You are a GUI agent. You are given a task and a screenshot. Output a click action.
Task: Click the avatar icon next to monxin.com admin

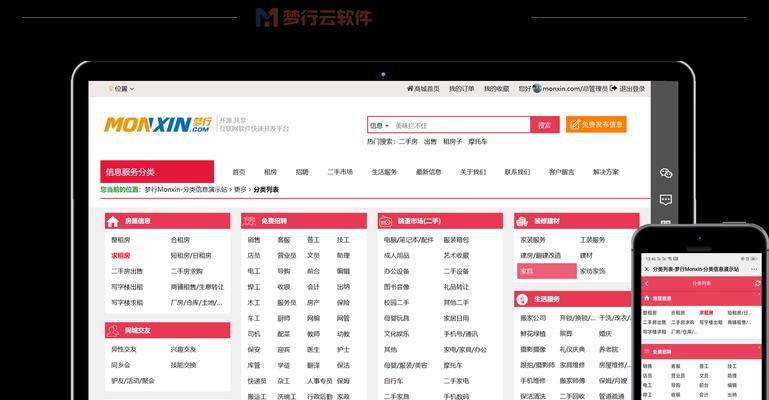(x=537, y=88)
